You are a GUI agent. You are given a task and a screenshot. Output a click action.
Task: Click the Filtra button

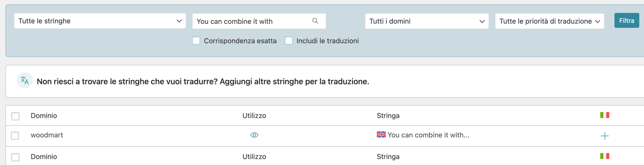point(626,21)
